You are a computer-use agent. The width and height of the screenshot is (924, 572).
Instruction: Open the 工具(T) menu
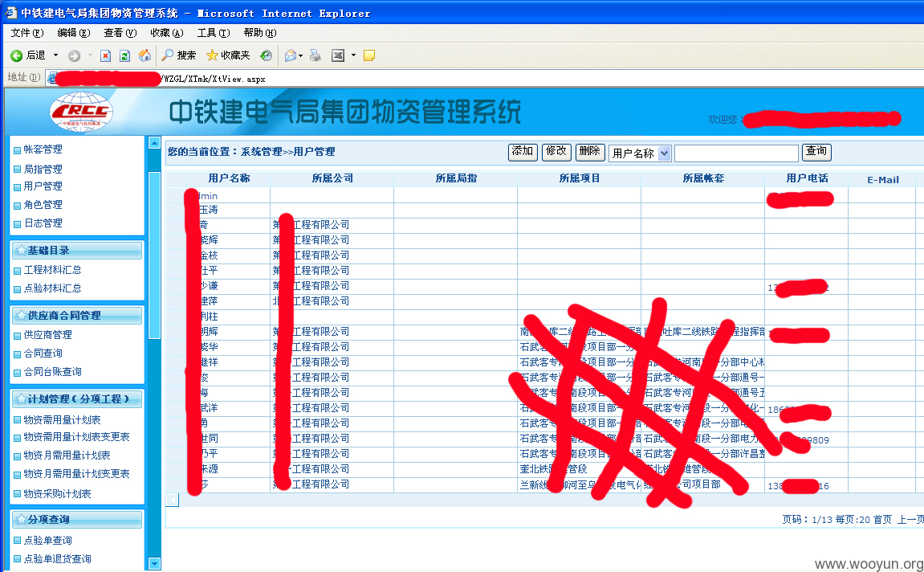pos(214,33)
